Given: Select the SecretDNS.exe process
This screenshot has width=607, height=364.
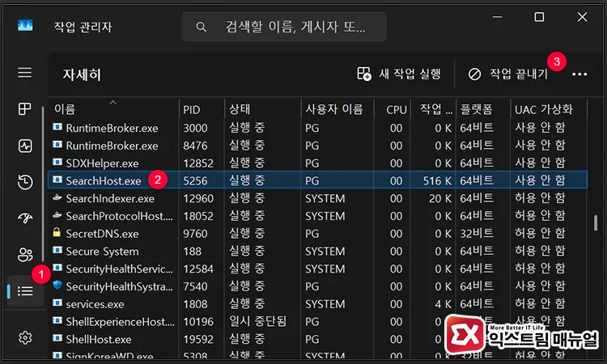Looking at the screenshot, I should click(317, 234).
